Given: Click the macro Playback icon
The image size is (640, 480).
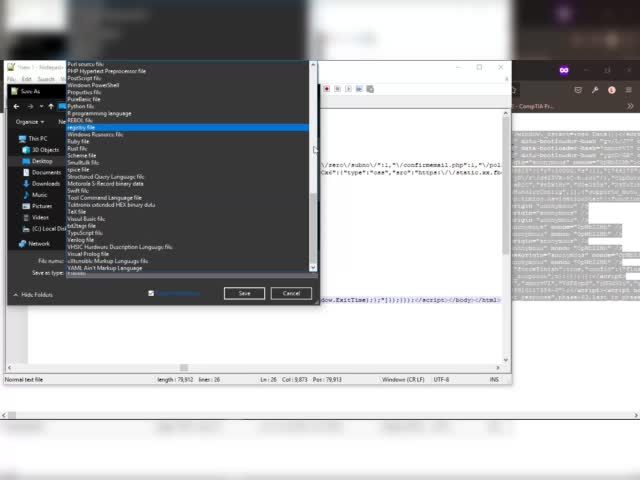Looking at the screenshot, I should [348, 89].
